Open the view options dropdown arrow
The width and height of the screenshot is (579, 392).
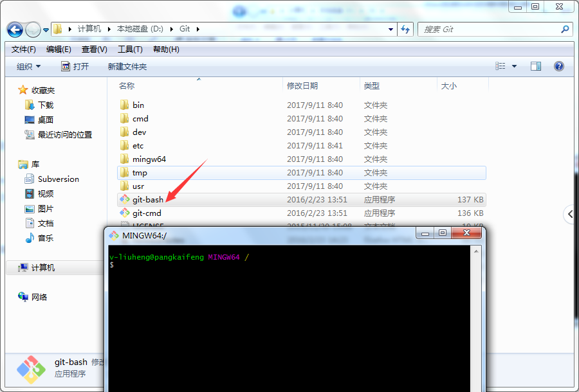pos(515,66)
